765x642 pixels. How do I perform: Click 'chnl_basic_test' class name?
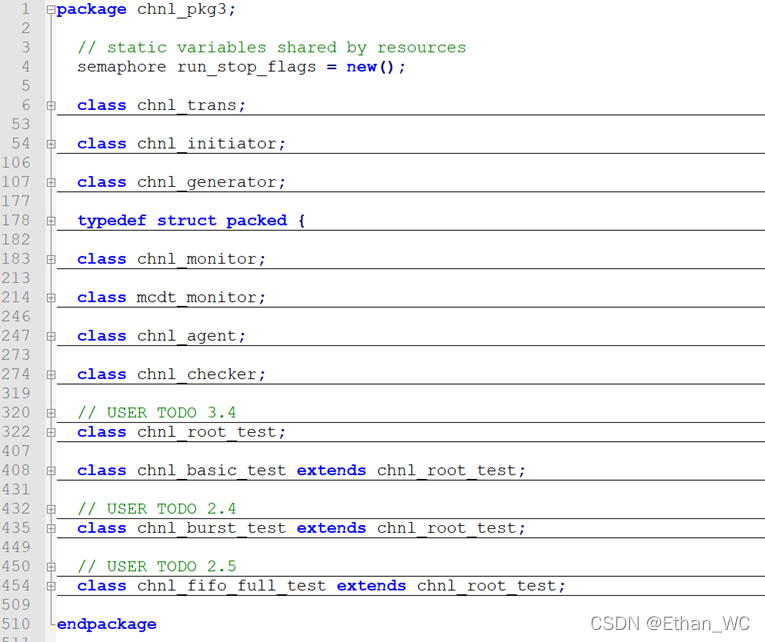pyautogui.click(x=211, y=471)
